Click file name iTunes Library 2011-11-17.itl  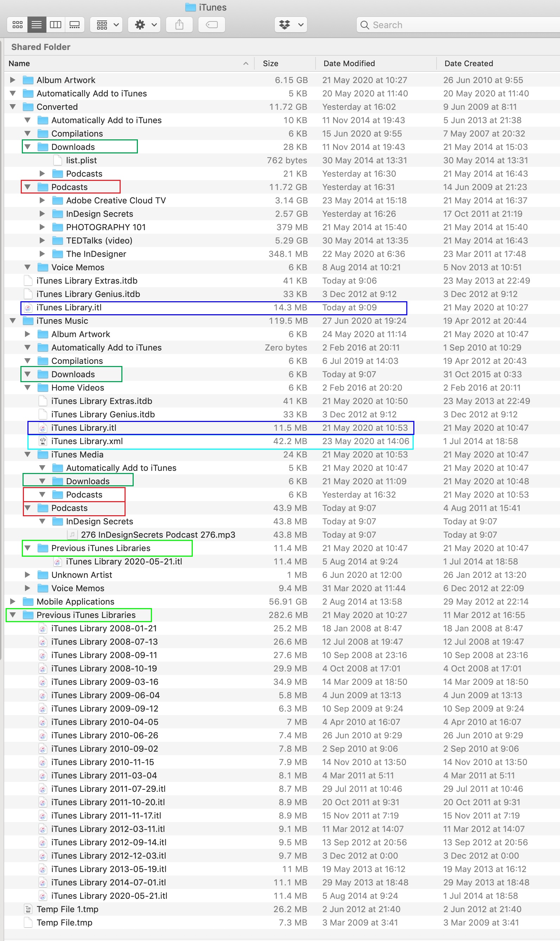coord(107,816)
